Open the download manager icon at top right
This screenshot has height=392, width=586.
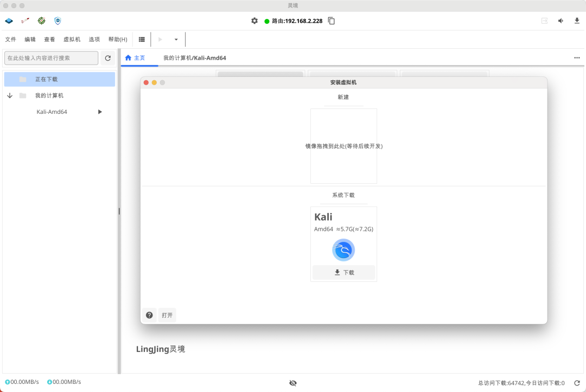577,21
